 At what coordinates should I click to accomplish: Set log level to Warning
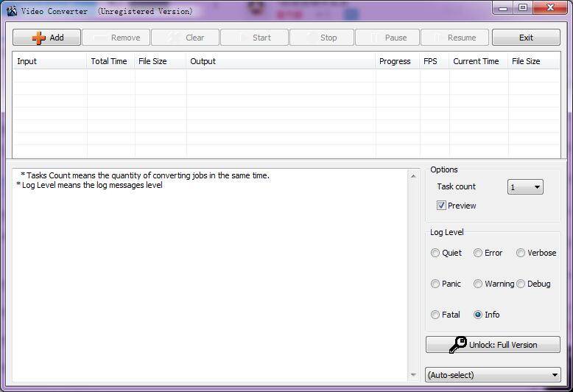click(478, 284)
